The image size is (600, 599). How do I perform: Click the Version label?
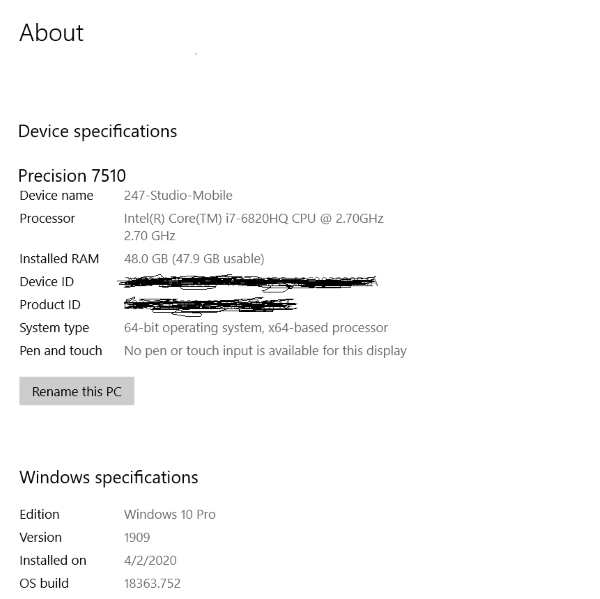41,537
